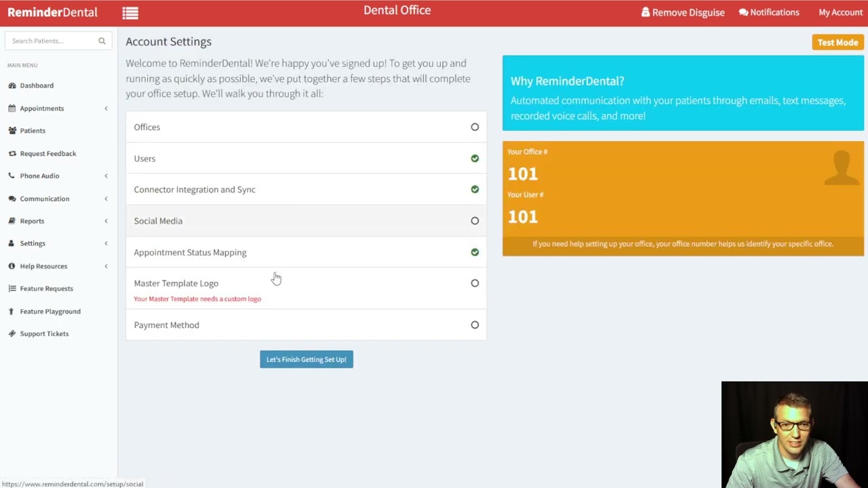The width and height of the screenshot is (868, 488).
Task: Click the presenter webcam video thumbnail
Action: click(x=795, y=434)
